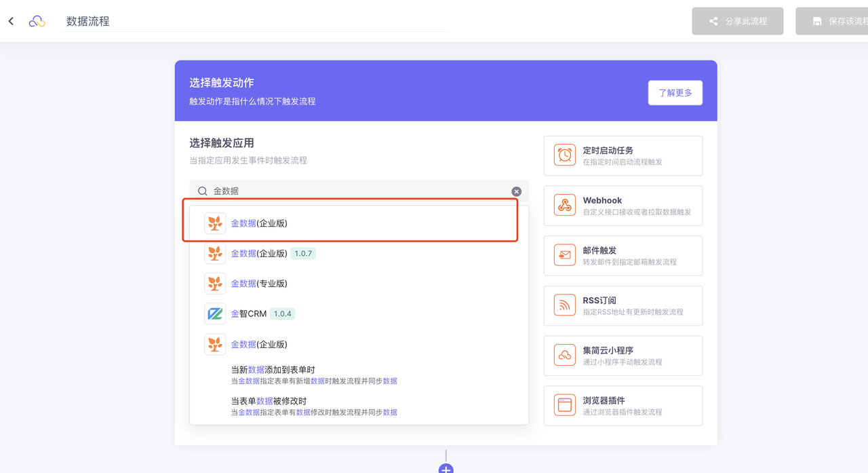
Task: Click the orange icon beside the 1.0.7 entry
Action: tap(215, 253)
